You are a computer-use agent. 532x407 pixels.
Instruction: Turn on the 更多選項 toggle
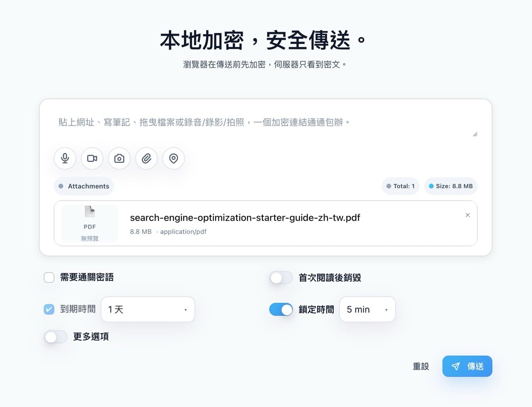click(x=56, y=337)
